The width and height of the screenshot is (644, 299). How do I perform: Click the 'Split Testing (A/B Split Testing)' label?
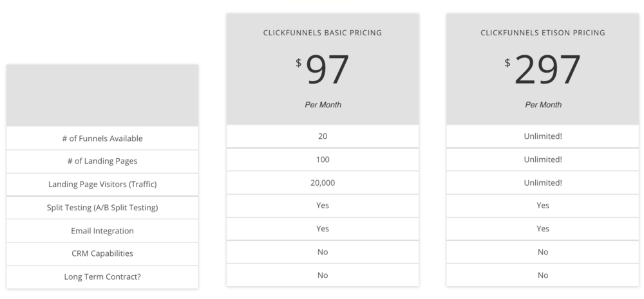pyautogui.click(x=102, y=208)
